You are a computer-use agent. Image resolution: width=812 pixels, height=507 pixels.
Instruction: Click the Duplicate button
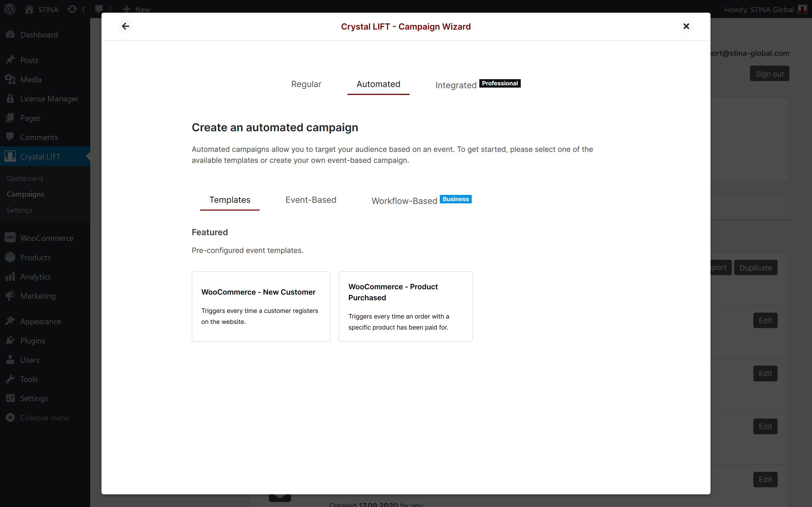(755, 268)
